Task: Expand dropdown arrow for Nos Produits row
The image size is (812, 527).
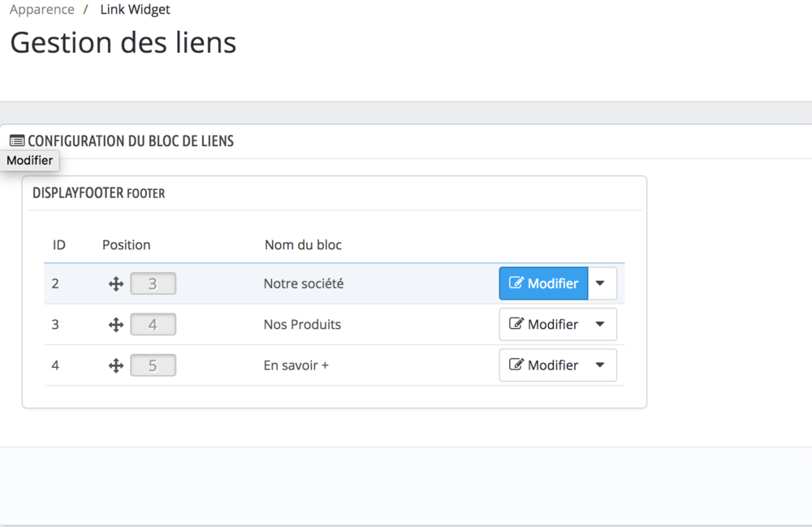Action: [x=601, y=324]
